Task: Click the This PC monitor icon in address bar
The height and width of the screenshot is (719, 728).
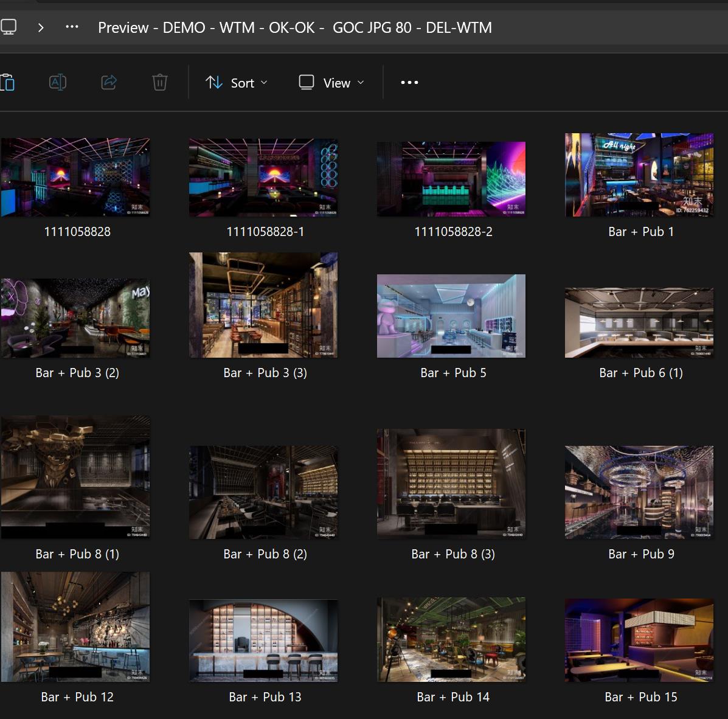Action: pyautogui.click(x=8, y=27)
